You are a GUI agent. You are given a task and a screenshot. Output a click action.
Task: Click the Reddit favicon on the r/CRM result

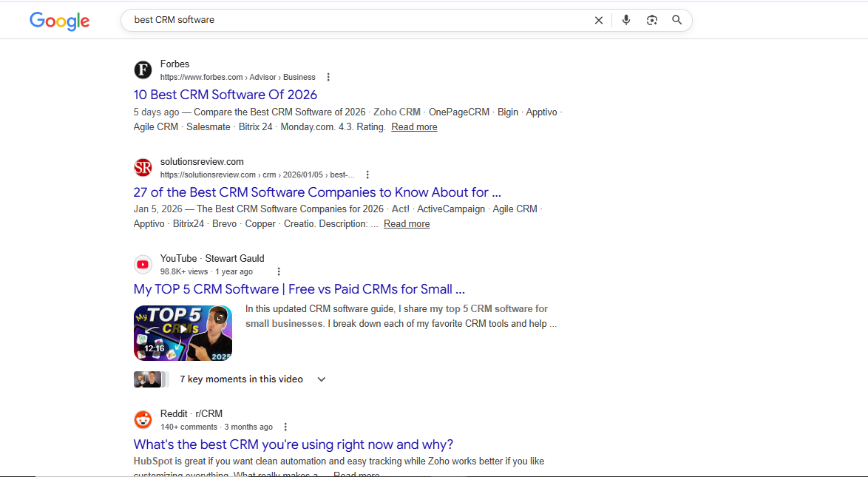(x=143, y=419)
